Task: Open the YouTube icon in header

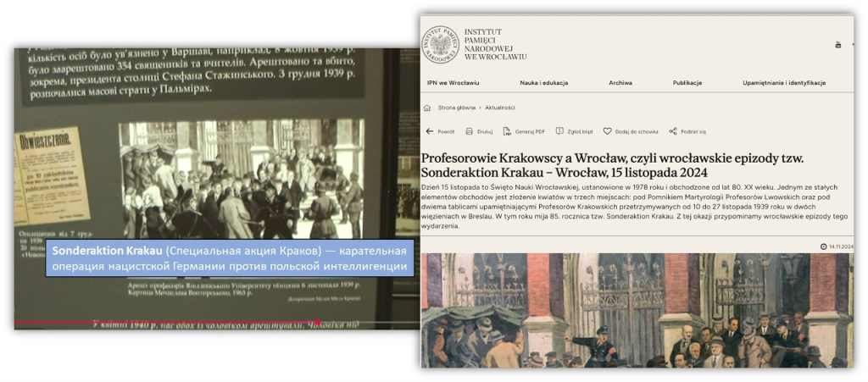Action: pyautogui.click(x=838, y=44)
